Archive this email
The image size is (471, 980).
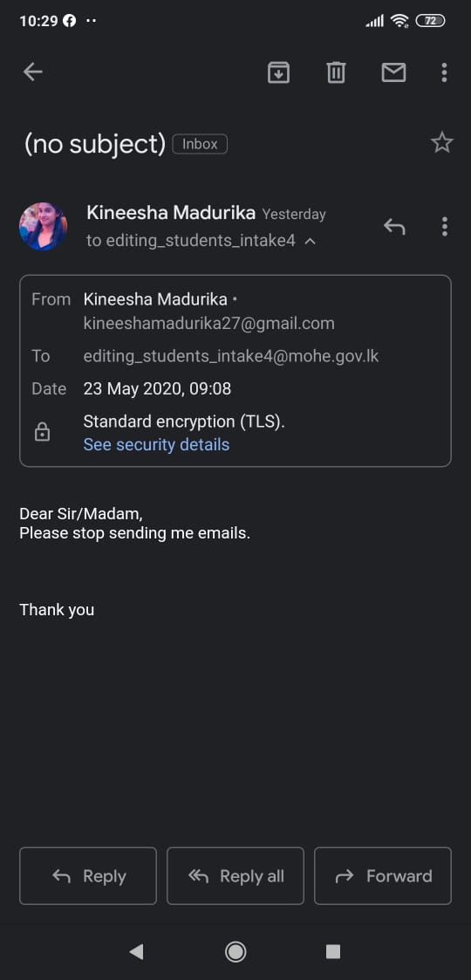point(278,72)
